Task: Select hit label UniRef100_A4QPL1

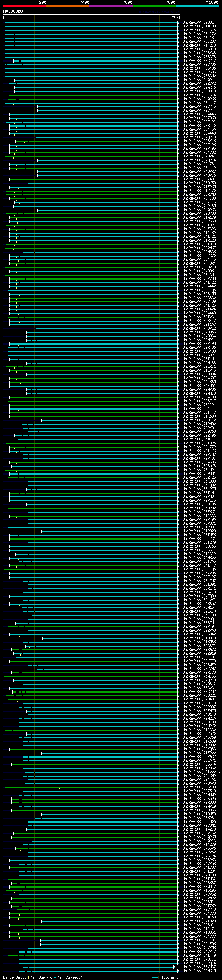Action: coord(199,80)
